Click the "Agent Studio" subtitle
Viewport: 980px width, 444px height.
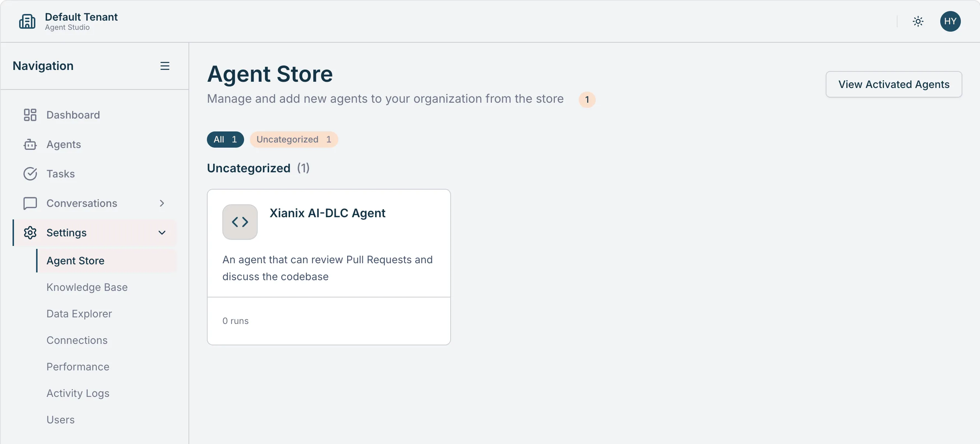(x=67, y=27)
